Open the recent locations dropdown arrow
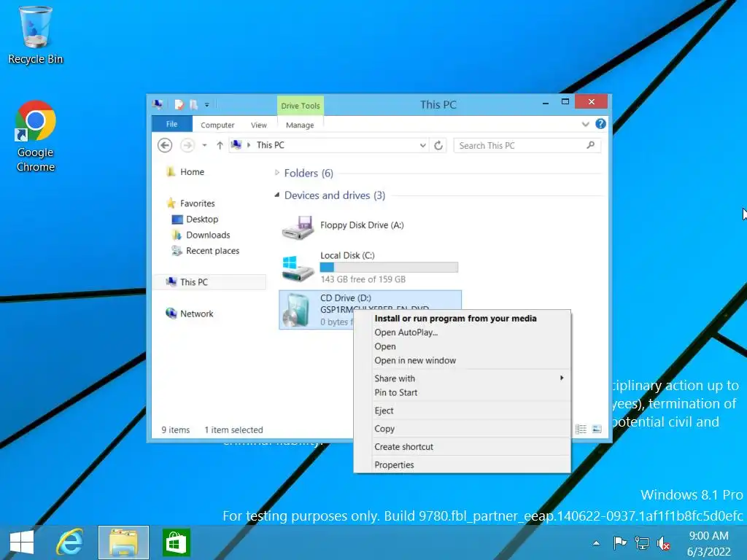This screenshot has width=747, height=560. [204, 145]
